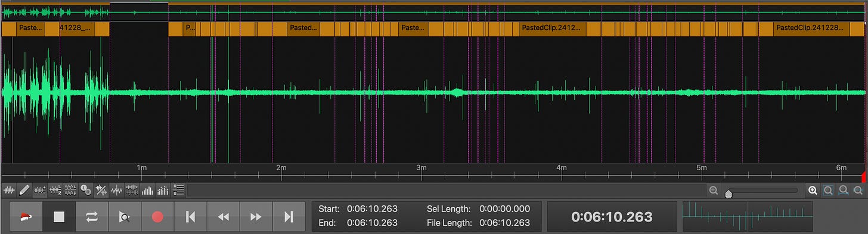Stop playback with the square stop button
Screen dimensions: 868x234
coord(58,217)
